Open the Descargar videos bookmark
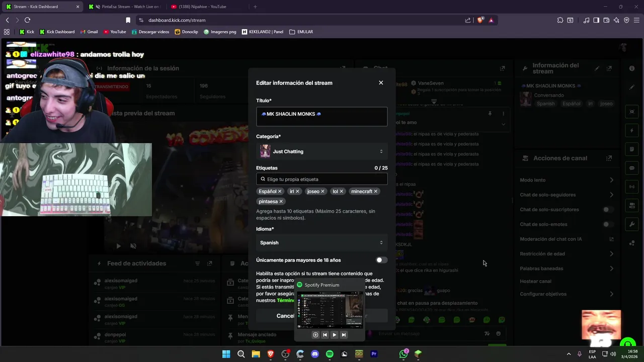The image size is (644, 362). click(x=150, y=32)
